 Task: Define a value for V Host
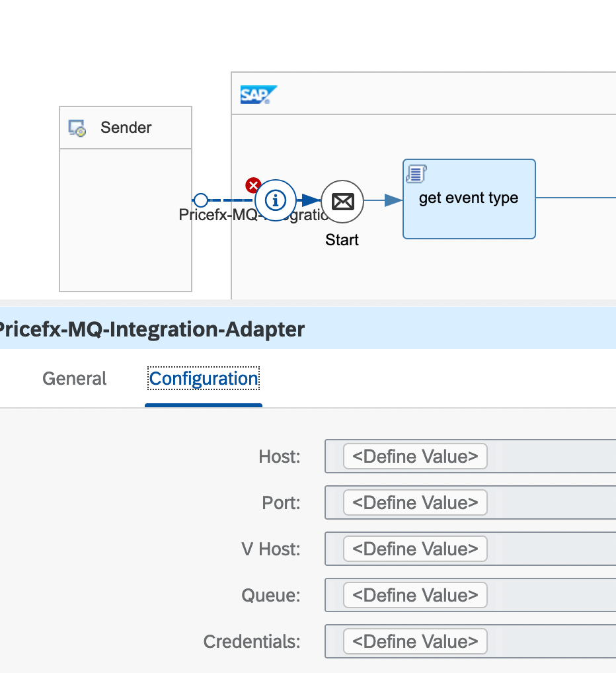click(x=415, y=549)
